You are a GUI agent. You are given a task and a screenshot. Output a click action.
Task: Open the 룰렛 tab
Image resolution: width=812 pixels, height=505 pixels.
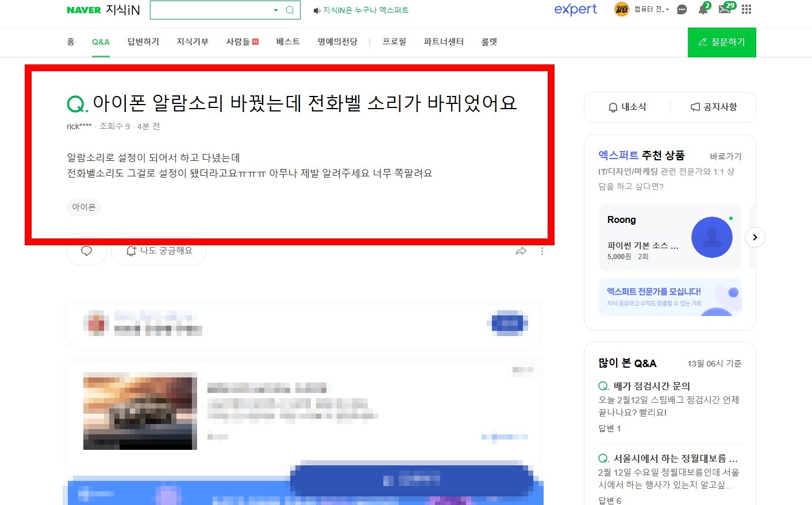click(x=489, y=42)
